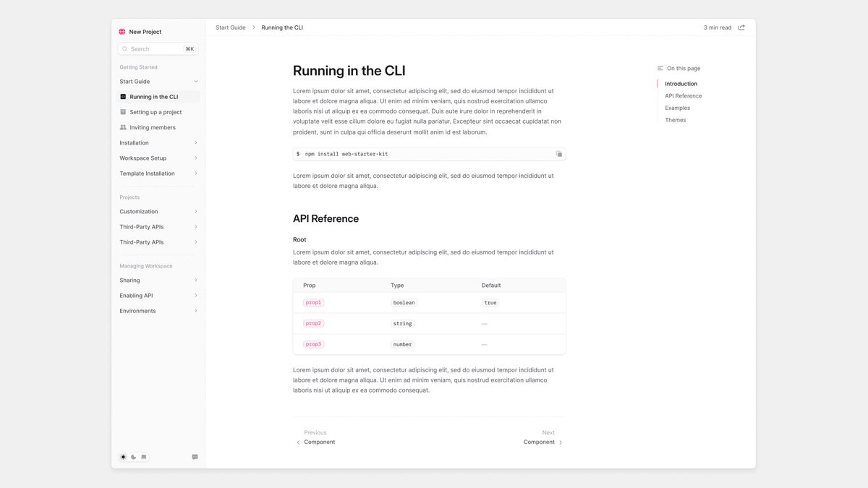Image resolution: width=868 pixels, height=488 pixels.
Task: Copy the npm install command with clipboard icon
Action: pyautogui.click(x=558, y=153)
